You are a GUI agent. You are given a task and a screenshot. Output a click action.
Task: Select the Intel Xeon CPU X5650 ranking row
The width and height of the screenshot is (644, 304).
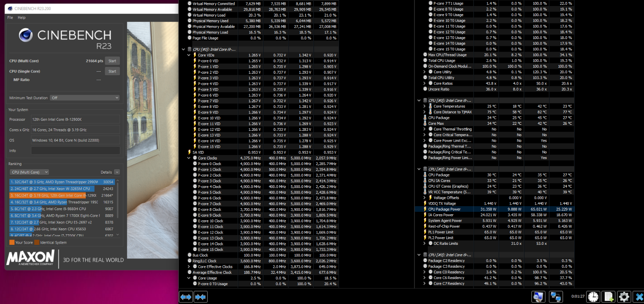point(62,229)
